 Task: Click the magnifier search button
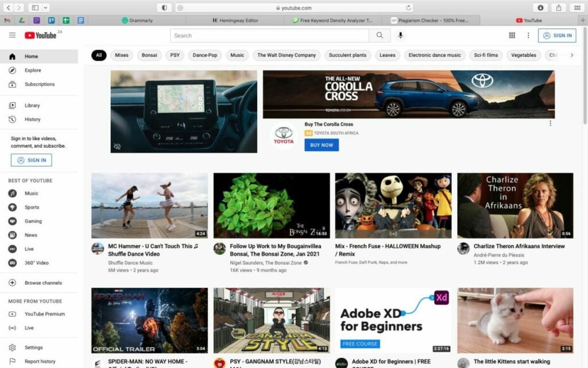coord(380,35)
